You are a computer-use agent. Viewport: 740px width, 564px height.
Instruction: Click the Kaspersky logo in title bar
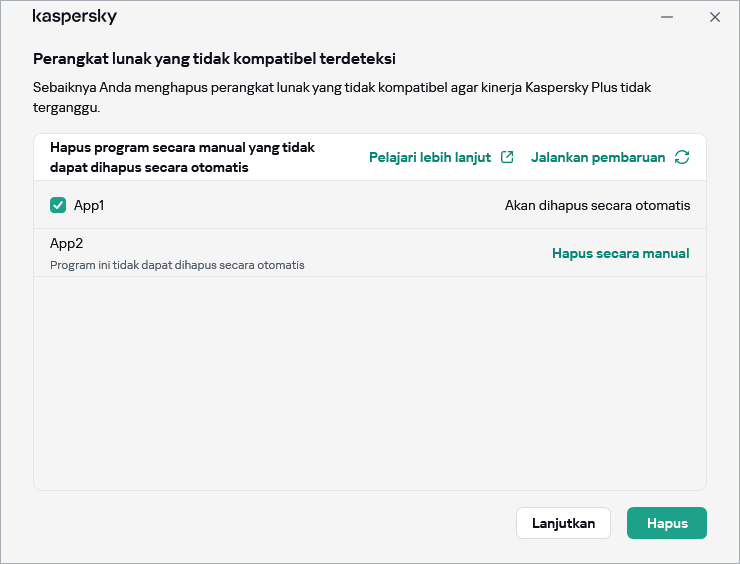click(x=74, y=17)
